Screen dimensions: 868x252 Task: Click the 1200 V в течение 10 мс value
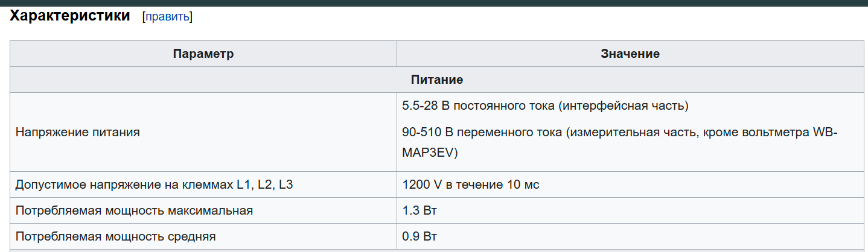click(471, 184)
